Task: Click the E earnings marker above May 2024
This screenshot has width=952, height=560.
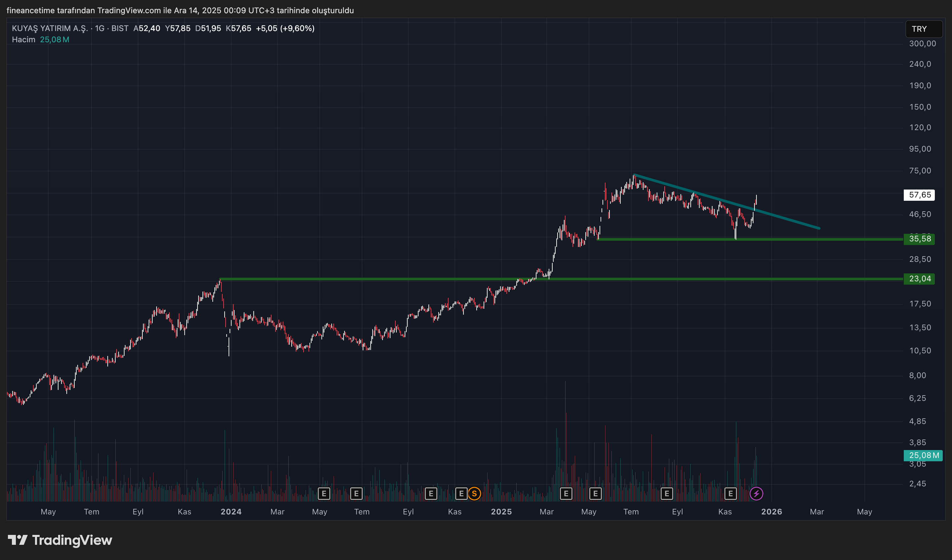Action: (324, 494)
